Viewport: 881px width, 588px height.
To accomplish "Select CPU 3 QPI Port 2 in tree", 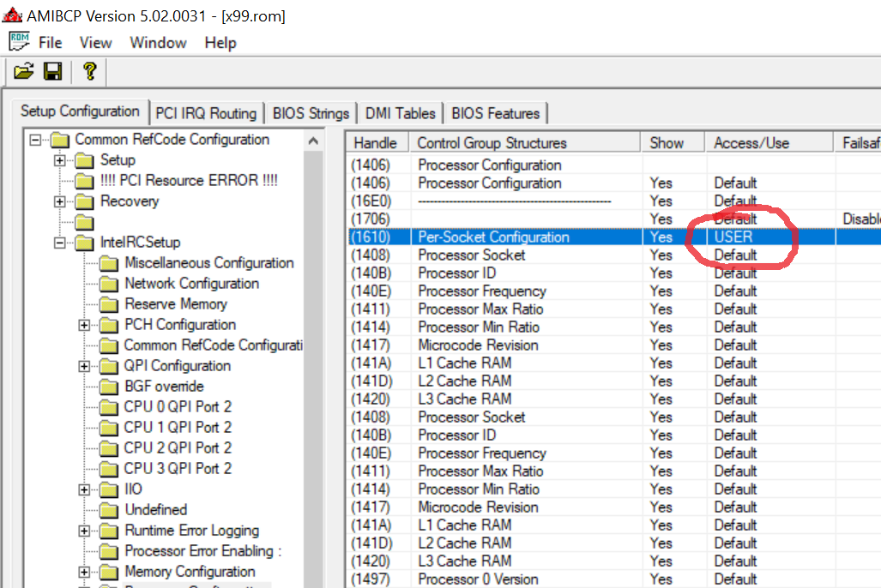I will [178, 468].
